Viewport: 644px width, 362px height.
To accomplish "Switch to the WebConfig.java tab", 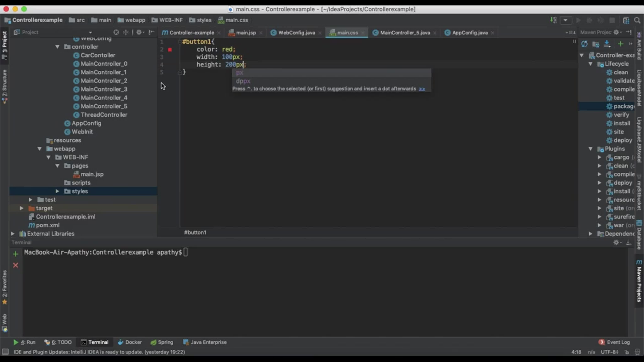I will [x=296, y=33].
